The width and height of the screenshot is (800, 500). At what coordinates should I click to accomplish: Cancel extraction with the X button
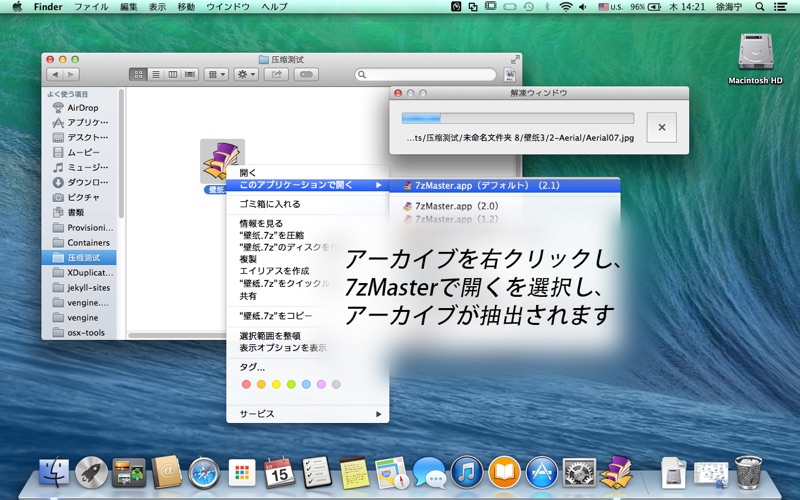pyautogui.click(x=662, y=127)
